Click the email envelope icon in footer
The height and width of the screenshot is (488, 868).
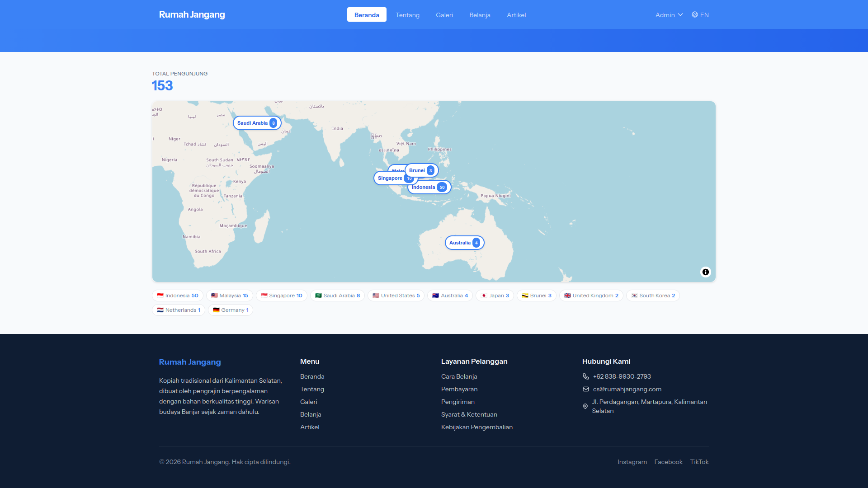click(x=586, y=389)
